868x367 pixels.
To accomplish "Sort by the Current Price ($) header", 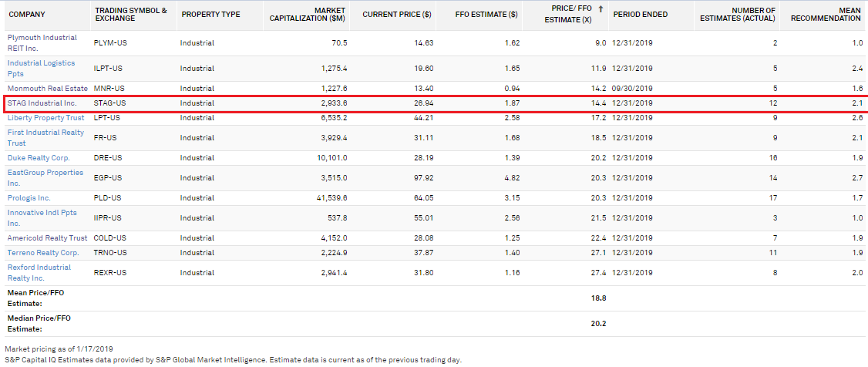I will click(x=397, y=15).
